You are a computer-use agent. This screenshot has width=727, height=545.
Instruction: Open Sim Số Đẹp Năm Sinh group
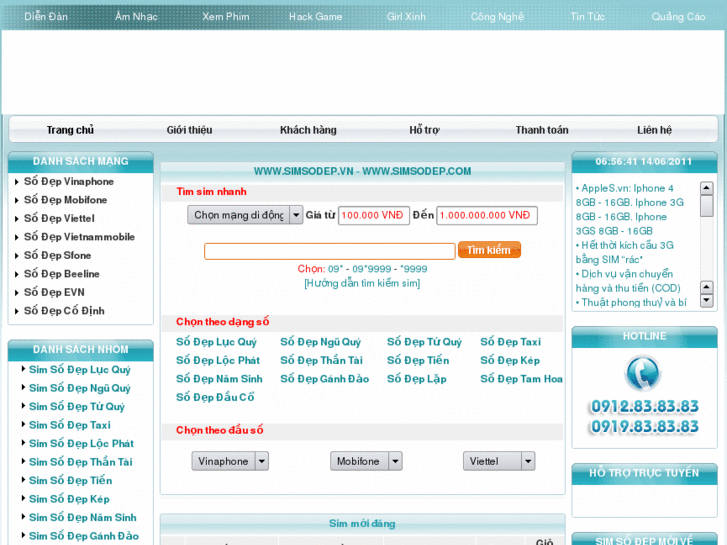(83, 518)
